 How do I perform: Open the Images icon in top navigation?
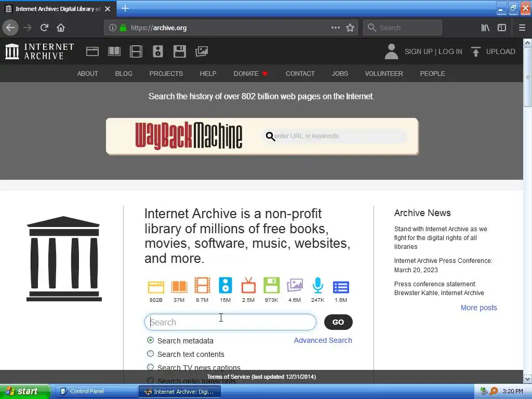point(202,51)
